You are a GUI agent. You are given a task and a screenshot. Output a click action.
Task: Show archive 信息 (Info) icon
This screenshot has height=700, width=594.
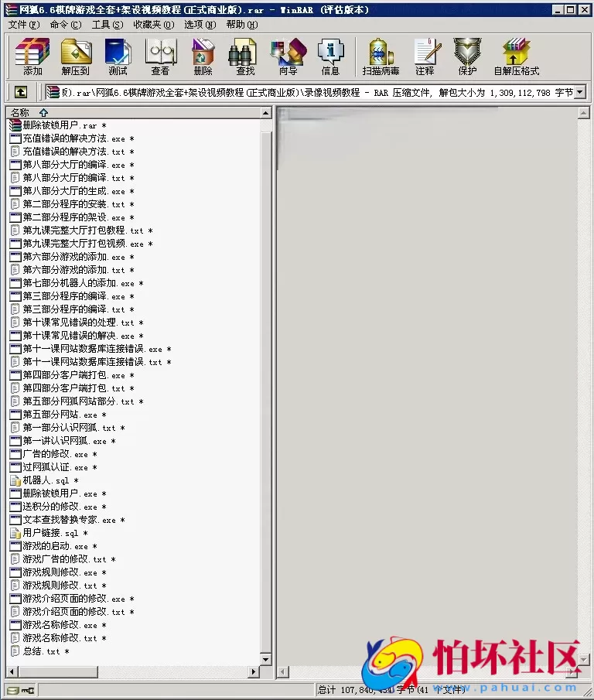[330, 56]
